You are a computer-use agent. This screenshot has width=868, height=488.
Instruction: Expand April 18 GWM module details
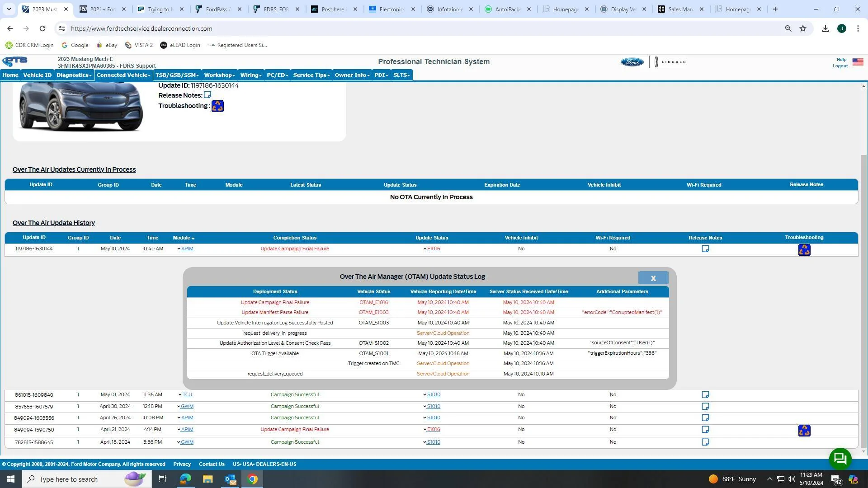click(x=179, y=442)
